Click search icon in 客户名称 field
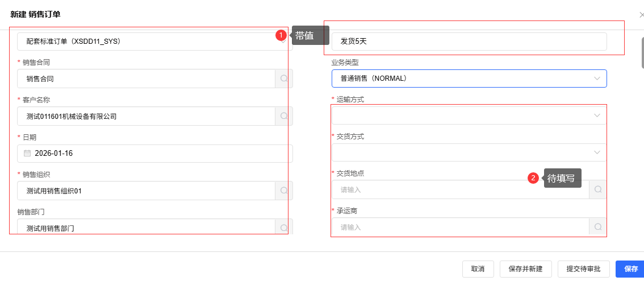The width and height of the screenshot is (644, 281). coord(284,116)
